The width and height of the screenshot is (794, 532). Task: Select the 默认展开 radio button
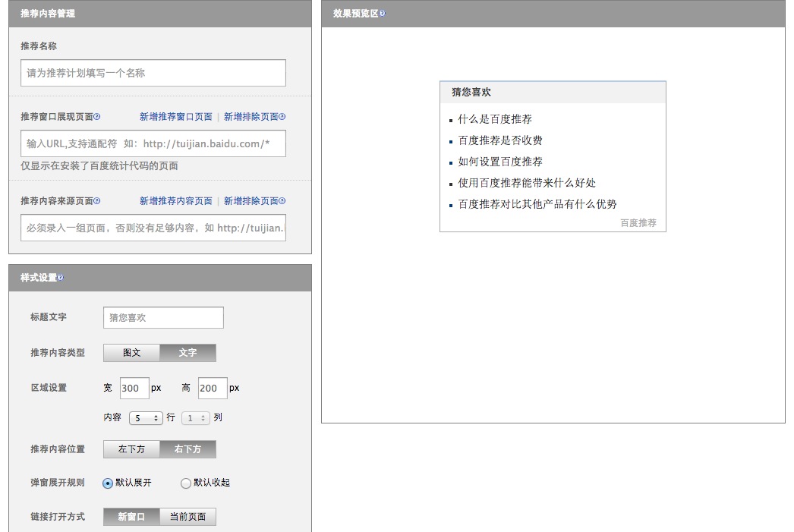(108, 483)
